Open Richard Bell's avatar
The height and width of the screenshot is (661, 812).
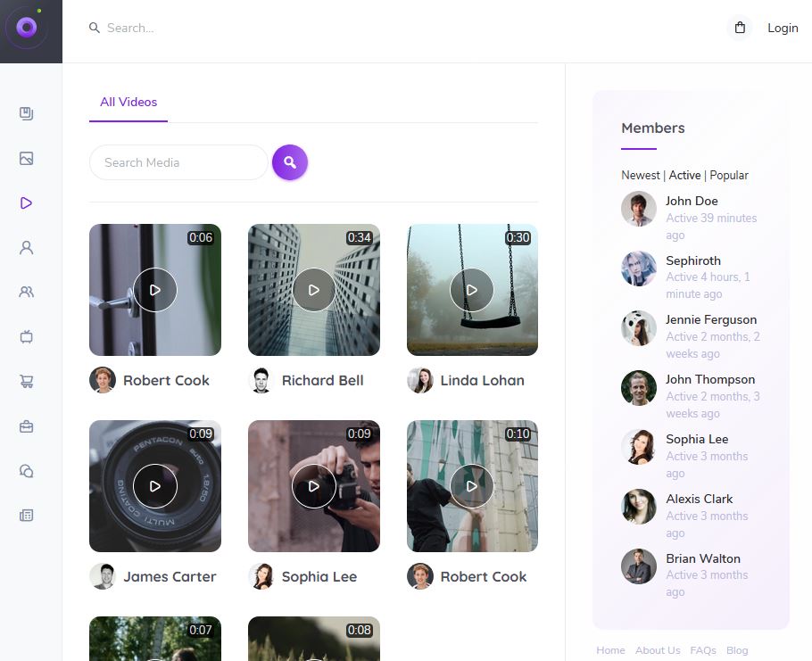pyautogui.click(x=261, y=380)
